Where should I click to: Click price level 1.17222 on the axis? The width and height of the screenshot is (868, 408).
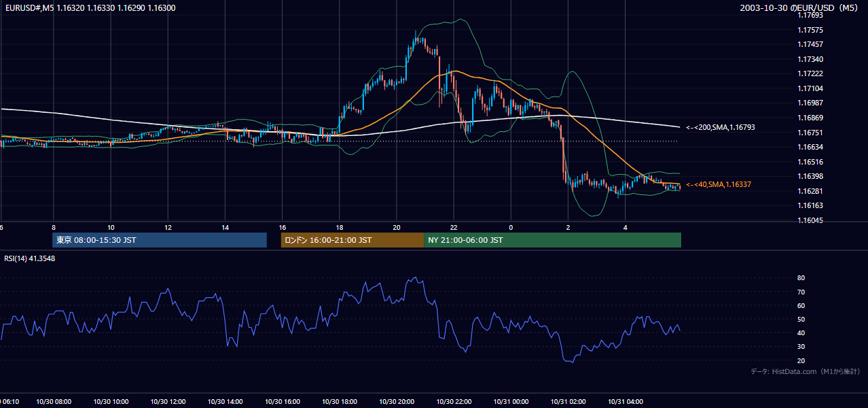tap(810, 73)
